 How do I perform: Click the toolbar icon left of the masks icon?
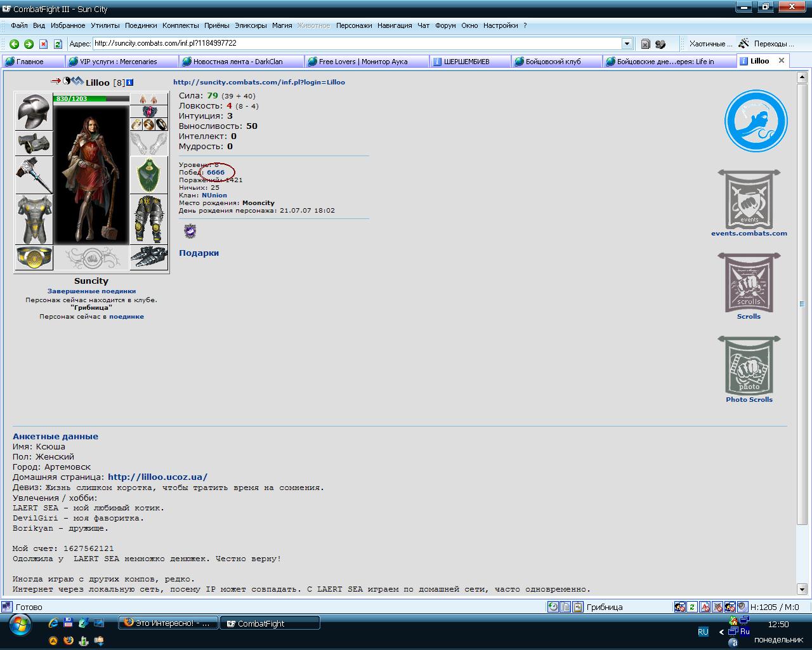point(645,44)
